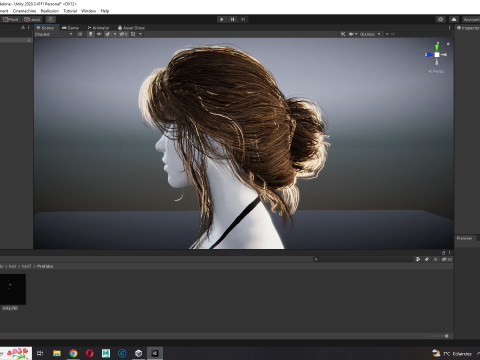The height and width of the screenshot is (360, 480).
Task: Click the Unity Editor taskbar icon
Action: [155, 353]
